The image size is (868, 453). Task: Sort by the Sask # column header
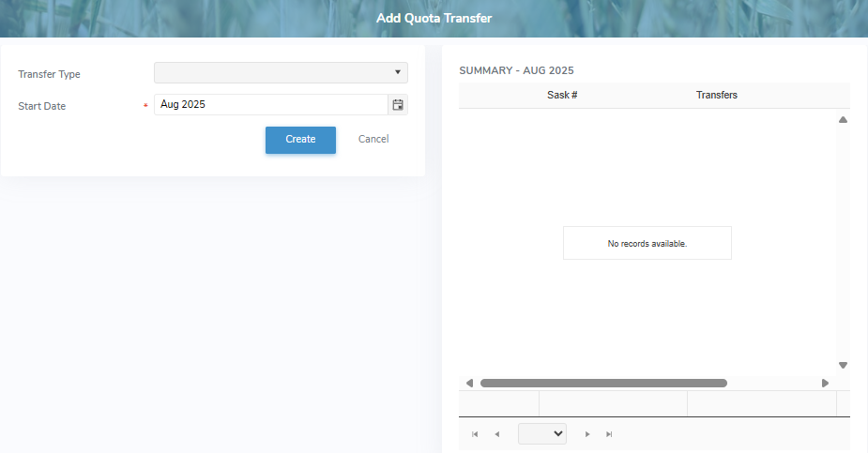coord(562,96)
